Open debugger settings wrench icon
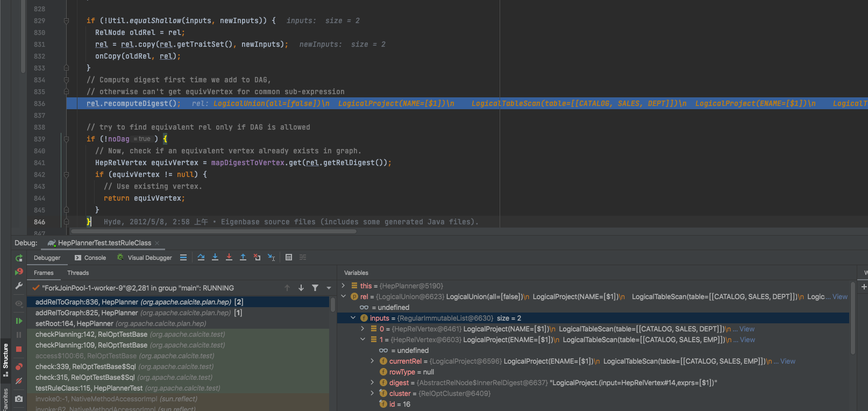The height and width of the screenshot is (411, 868). click(19, 286)
